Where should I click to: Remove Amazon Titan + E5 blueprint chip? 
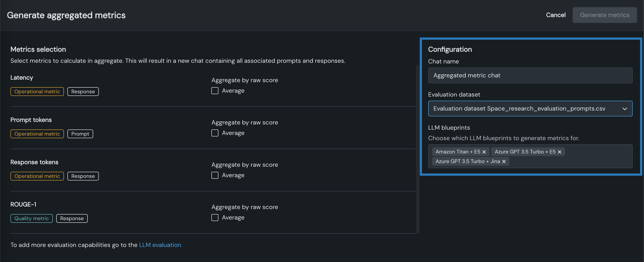pyautogui.click(x=484, y=152)
